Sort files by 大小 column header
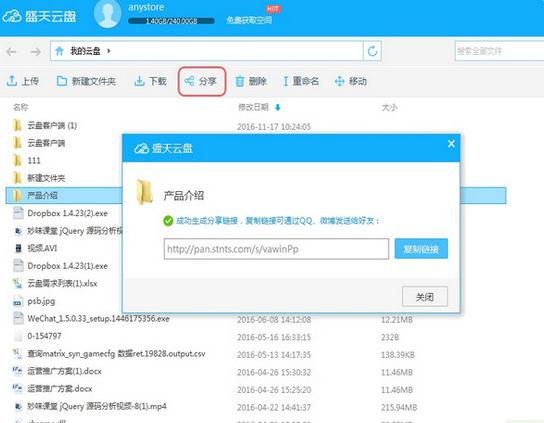This screenshot has width=544, height=423. 389,108
